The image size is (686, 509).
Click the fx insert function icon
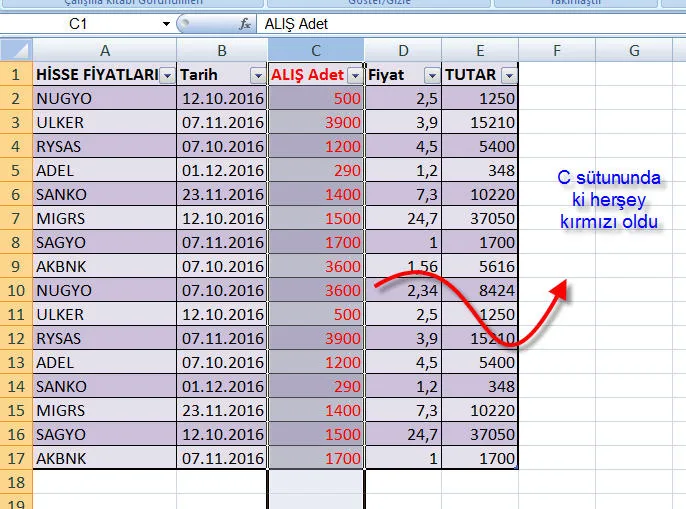pos(245,23)
